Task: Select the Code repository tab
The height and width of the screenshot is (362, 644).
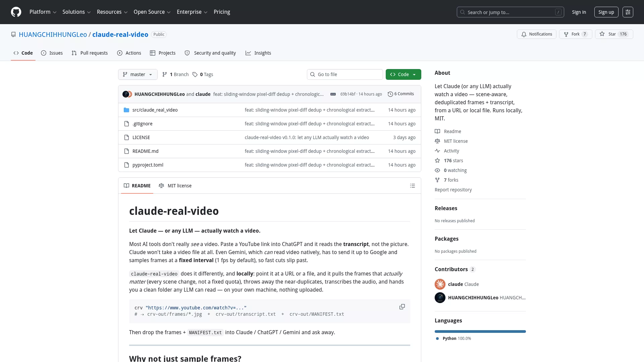Action: tap(23, 53)
